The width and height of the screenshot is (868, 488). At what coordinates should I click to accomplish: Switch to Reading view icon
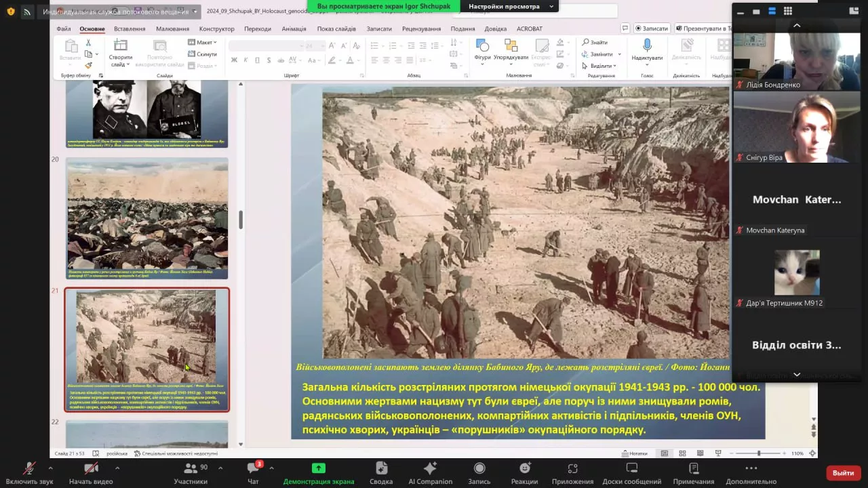pos(701,453)
